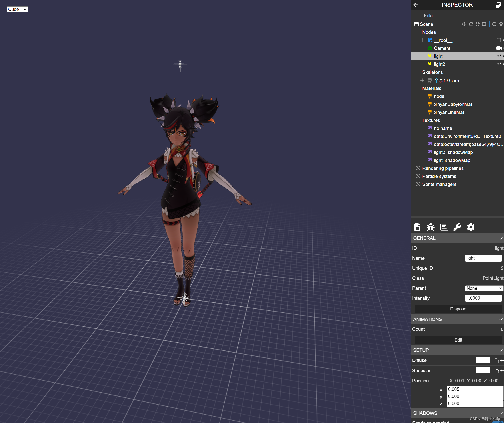Open the Statistics tab chart icon
504x423 pixels.
pyautogui.click(x=444, y=227)
